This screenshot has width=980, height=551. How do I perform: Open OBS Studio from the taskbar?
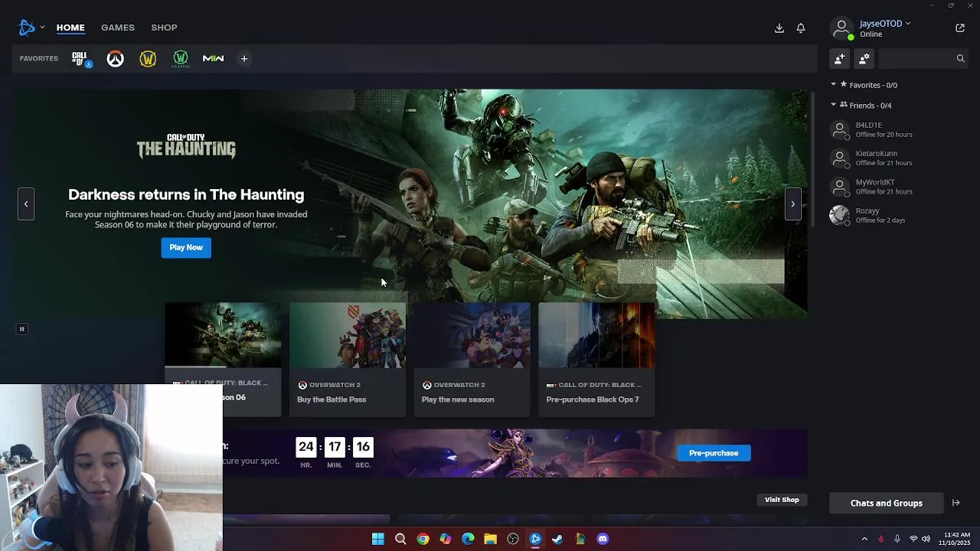(513, 539)
